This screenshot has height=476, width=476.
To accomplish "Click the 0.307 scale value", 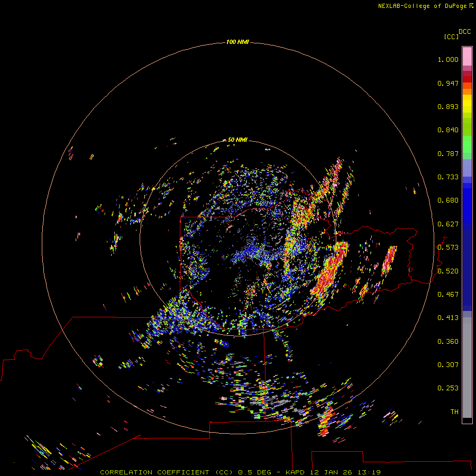I will pos(448,365).
